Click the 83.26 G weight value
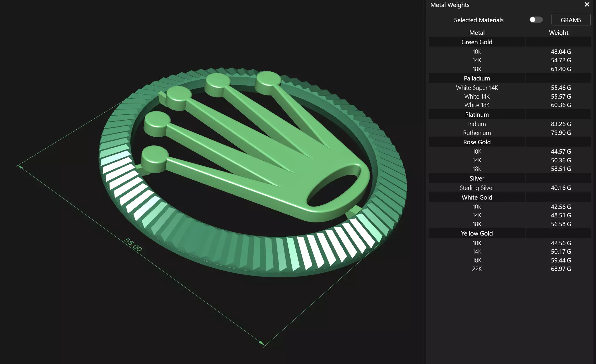 pyautogui.click(x=561, y=124)
